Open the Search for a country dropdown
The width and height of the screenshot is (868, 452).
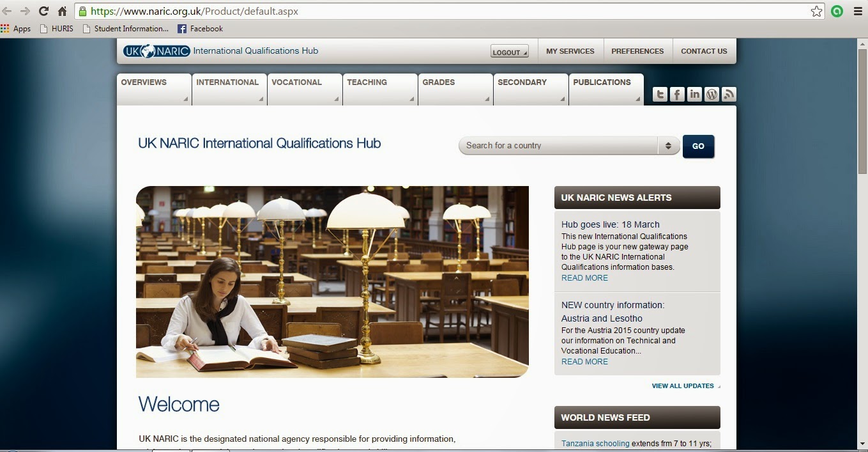tap(568, 146)
